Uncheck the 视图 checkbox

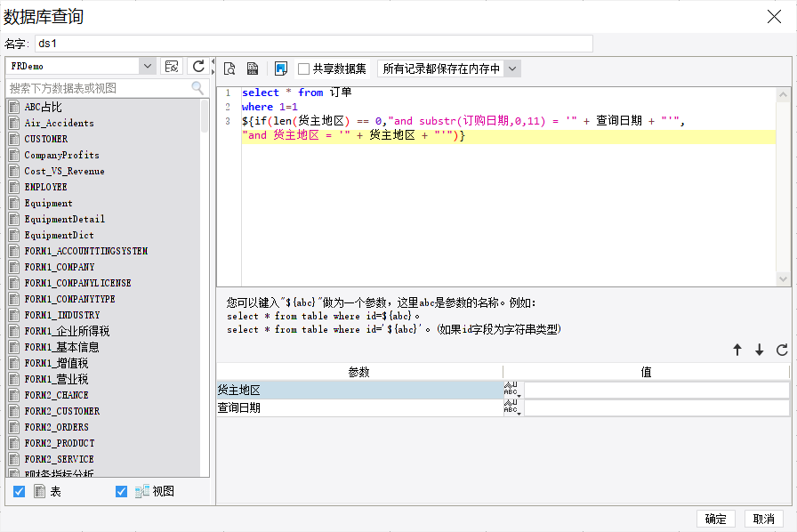point(121,491)
